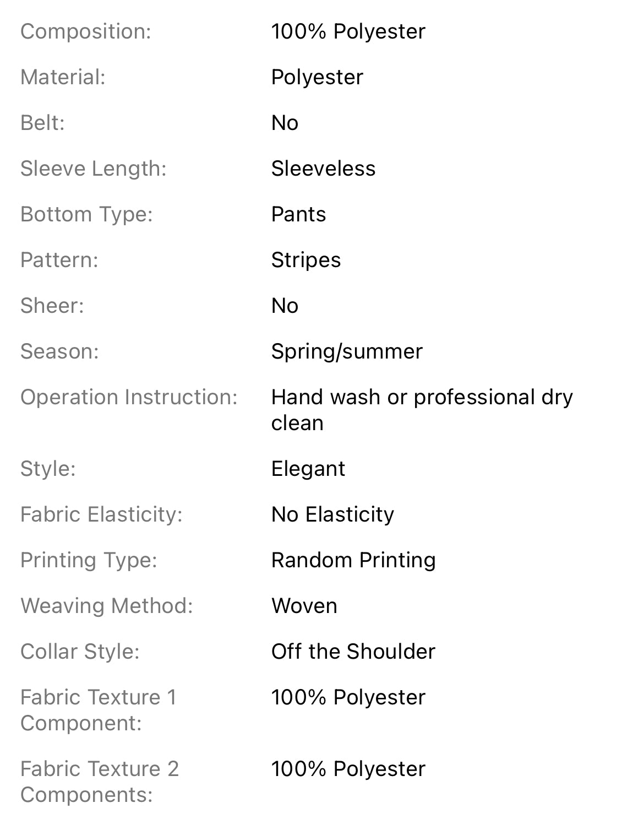Click the Bottom Type label
Screen dimensions: 644x819
[x=86, y=214]
